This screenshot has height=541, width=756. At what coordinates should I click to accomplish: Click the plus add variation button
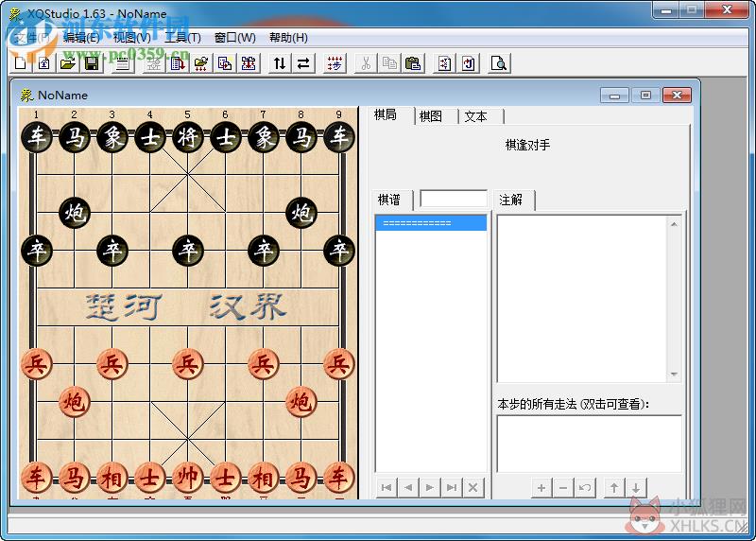coord(541,488)
